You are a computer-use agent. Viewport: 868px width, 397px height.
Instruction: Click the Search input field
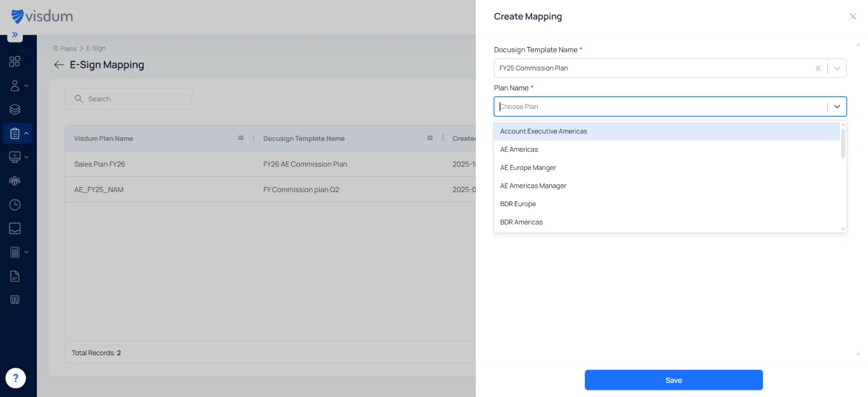point(129,99)
